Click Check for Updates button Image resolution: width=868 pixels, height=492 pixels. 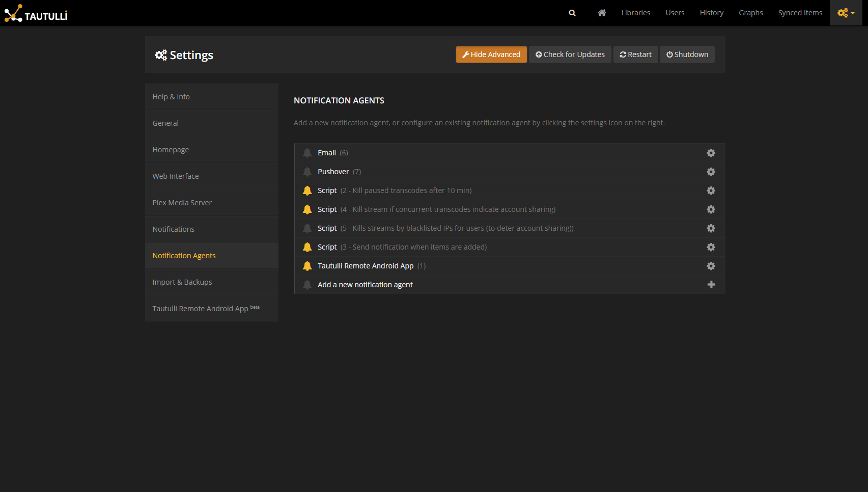(x=570, y=54)
